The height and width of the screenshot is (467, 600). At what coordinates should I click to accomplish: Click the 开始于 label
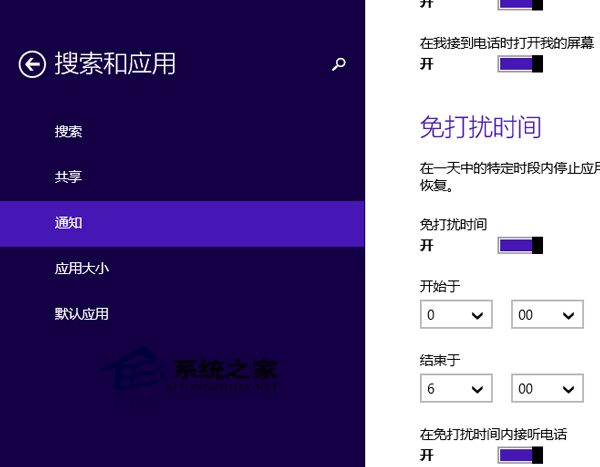440,287
